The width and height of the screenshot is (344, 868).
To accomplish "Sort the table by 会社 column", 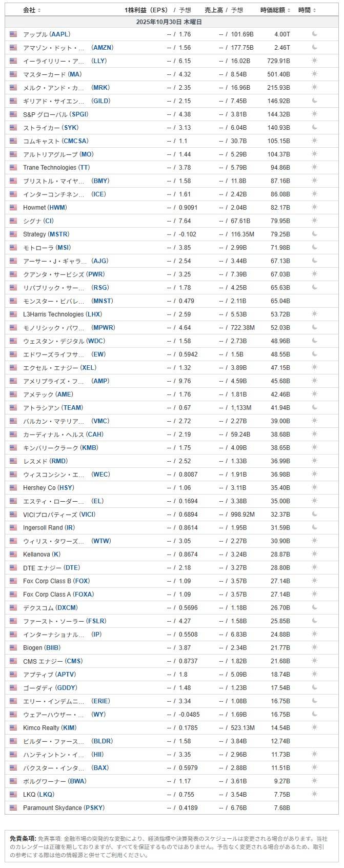I will point(32,10).
